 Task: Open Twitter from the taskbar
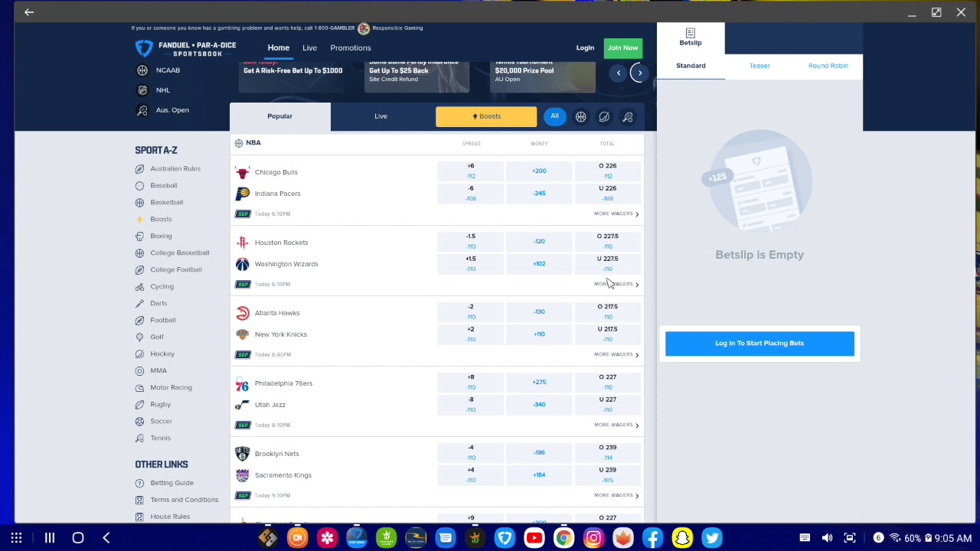point(712,538)
